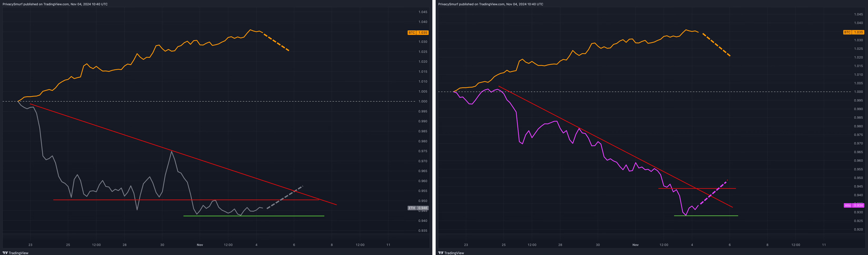This screenshot has width=868, height=255.
Task: Click date 4 on right chart time axis
Action: 692,245
